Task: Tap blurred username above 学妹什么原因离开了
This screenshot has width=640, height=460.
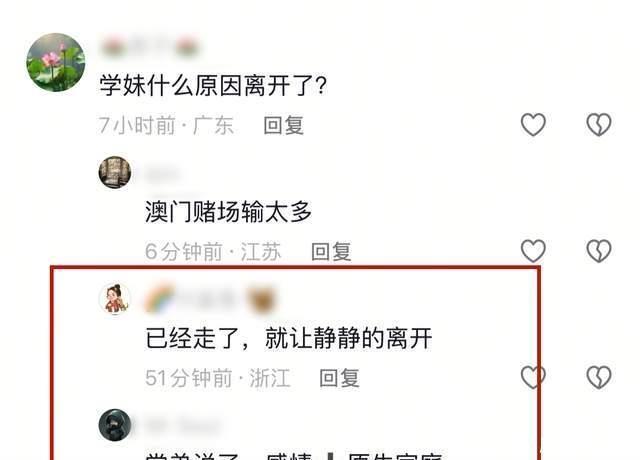Action: point(150,47)
